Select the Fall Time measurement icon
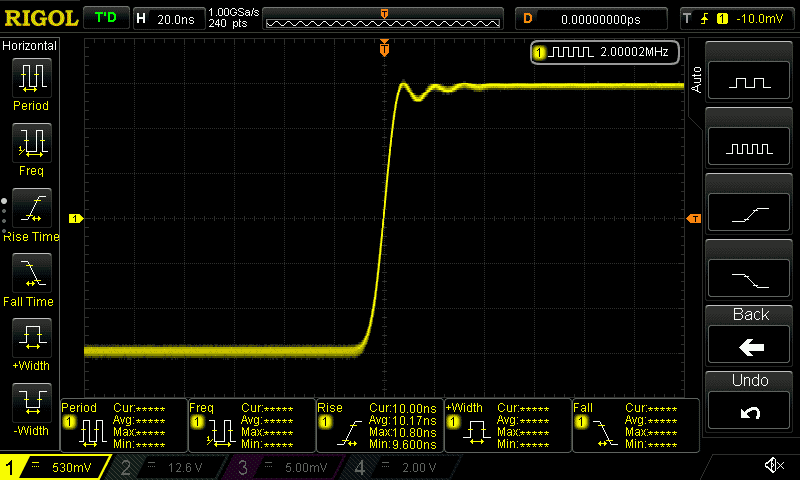The width and height of the screenshot is (800, 480). pos(32,273)
